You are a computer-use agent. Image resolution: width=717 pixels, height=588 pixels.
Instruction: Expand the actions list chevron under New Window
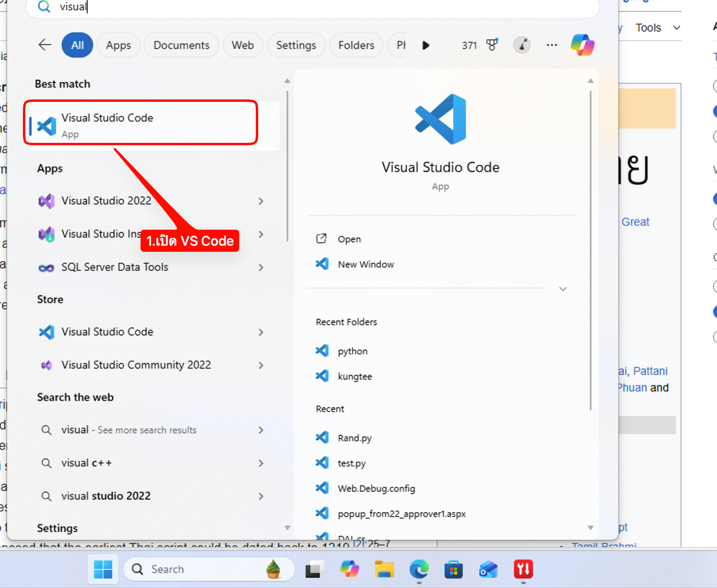pos(563,289)
